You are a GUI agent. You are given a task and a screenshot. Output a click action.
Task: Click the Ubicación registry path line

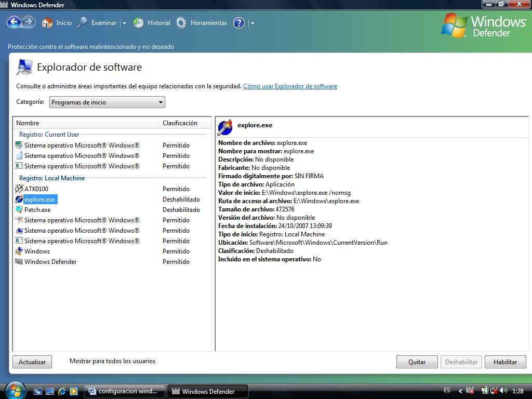coord(303,243)
